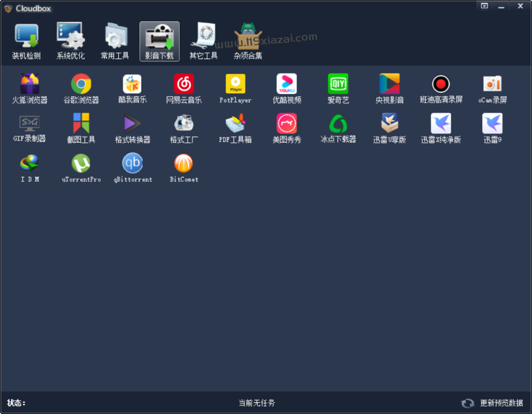
Task: Choose the 优酷视频 Youku icon
Action: 287,83
